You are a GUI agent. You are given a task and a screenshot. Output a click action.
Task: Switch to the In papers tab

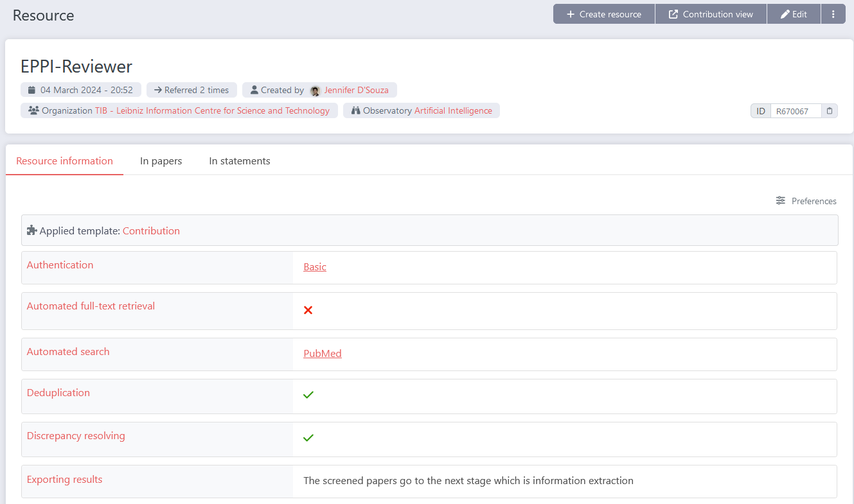pyautogui.click(x=161, y=161)
